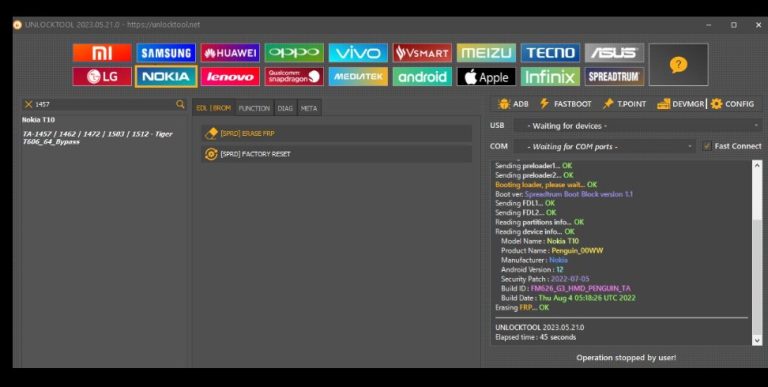Select the Apple brand logo

click(486, 76)
